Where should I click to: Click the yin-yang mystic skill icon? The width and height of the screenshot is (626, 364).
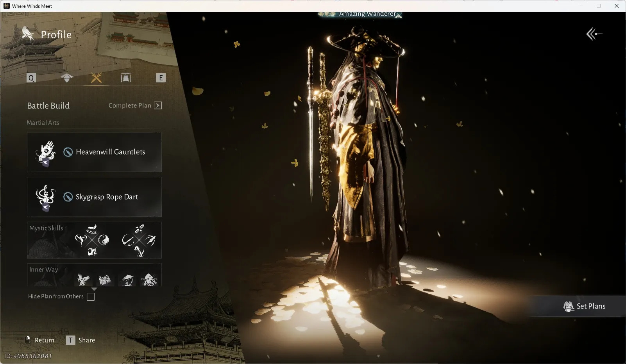[104, 240]
